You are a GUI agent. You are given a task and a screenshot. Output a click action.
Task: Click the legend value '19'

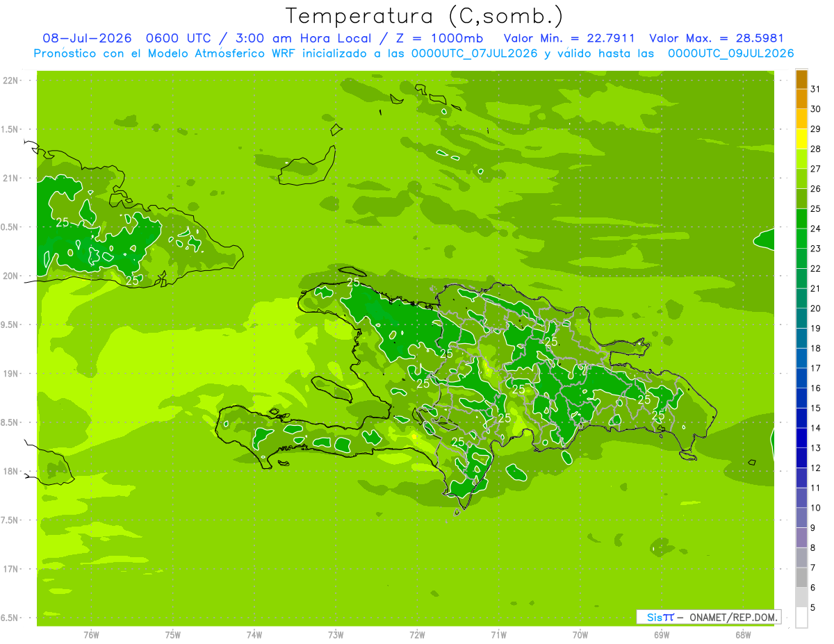(x=816, y=328)
